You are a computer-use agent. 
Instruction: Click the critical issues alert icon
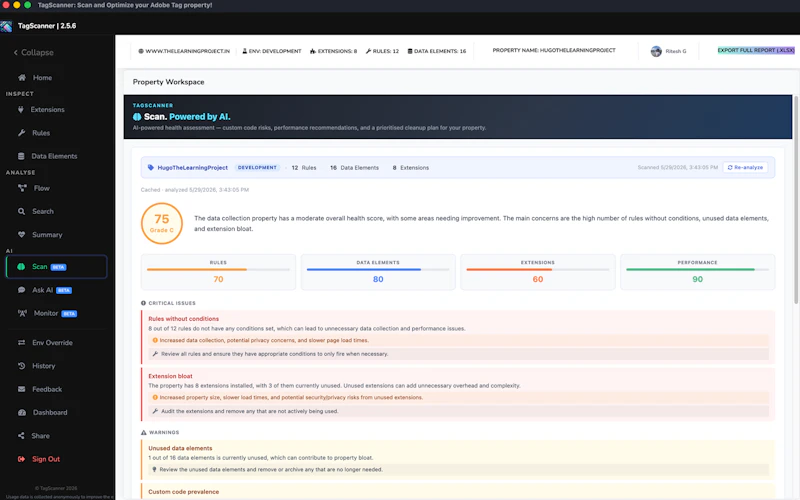click(143, 303)
